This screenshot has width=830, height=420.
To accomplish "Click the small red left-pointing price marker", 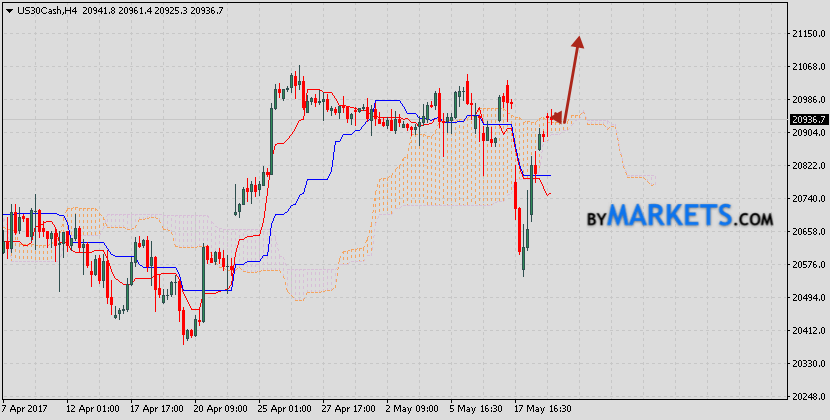I will pyautogui.click(x=556, y=118).
